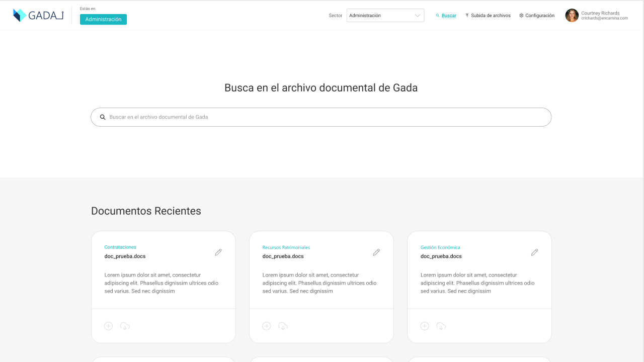
Task: Focus the Gada document archive search field
Action: pos(321,117)
